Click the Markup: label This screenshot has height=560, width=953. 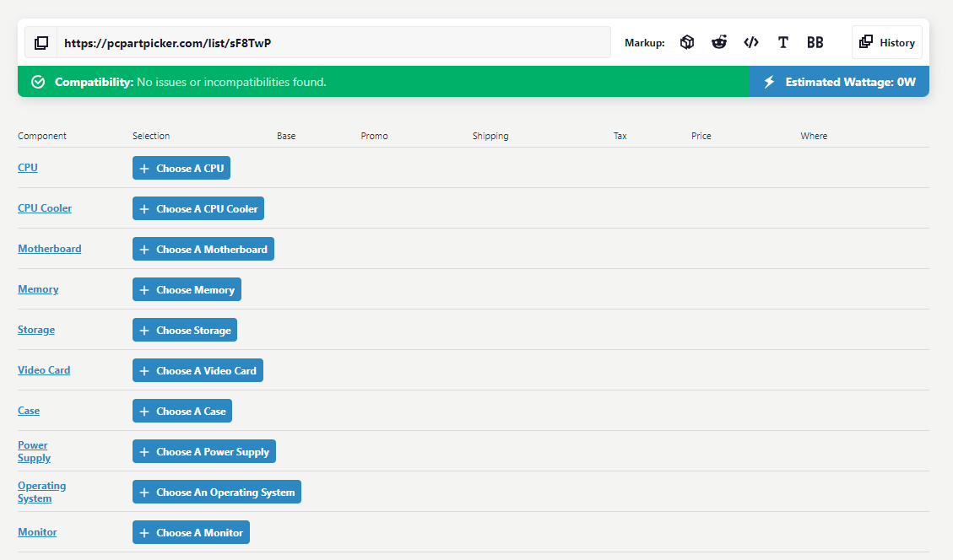point(644,42)
